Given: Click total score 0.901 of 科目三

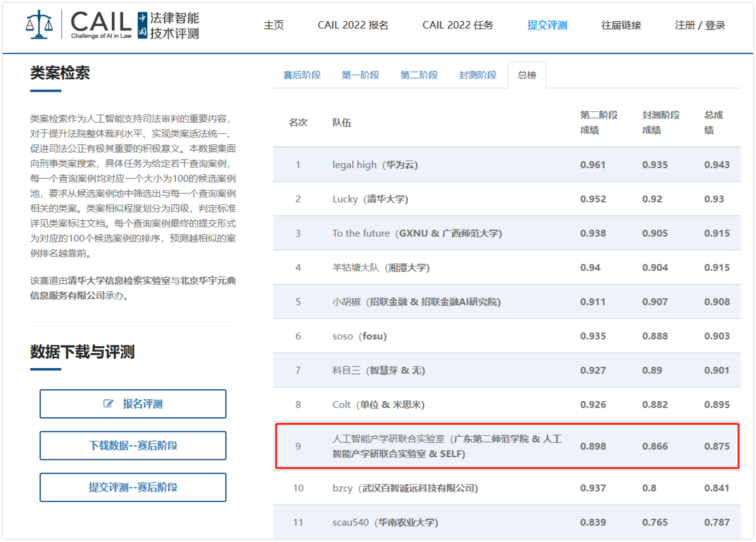Looking at the screenshot, I should 717,370.
